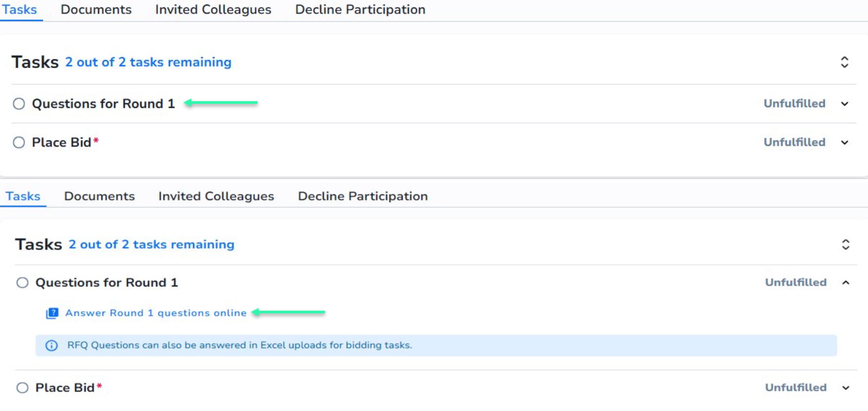Click the questions icon beside Answer Round 1 link
868x411 pixels.
[x=52, y=313]
